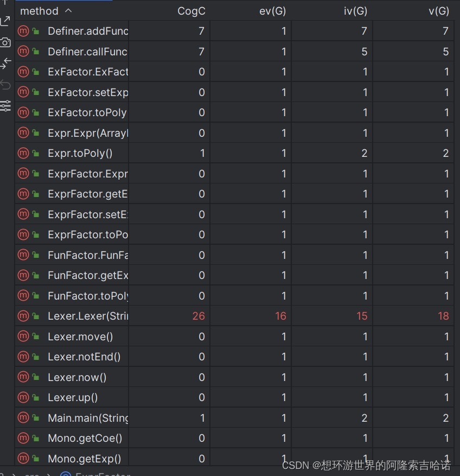Click the v(G) column header
Image resolution: width=460 pixels, height=476 pixels.
coord(439,11)
